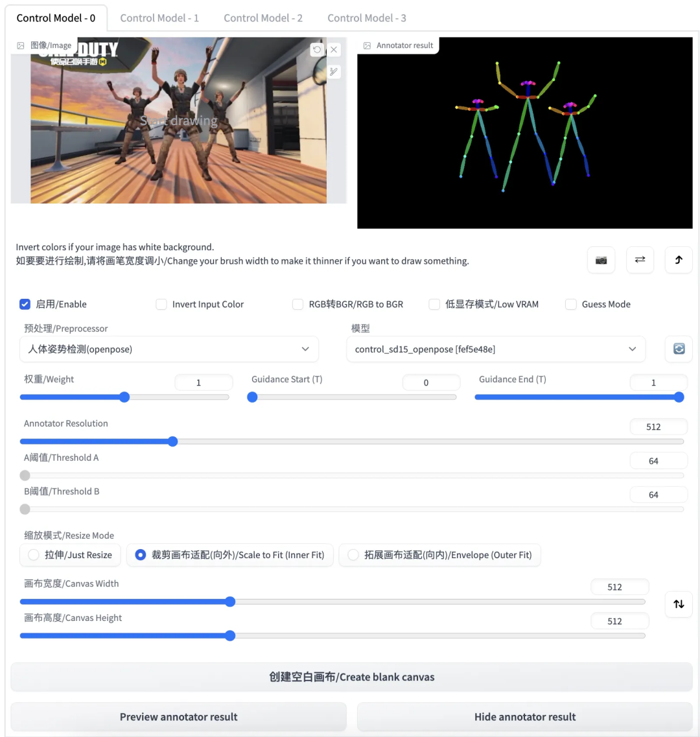Click the openpose skeleton annotator result
Viewport: 700px width, 737px height.
click(x=524, y=133)
